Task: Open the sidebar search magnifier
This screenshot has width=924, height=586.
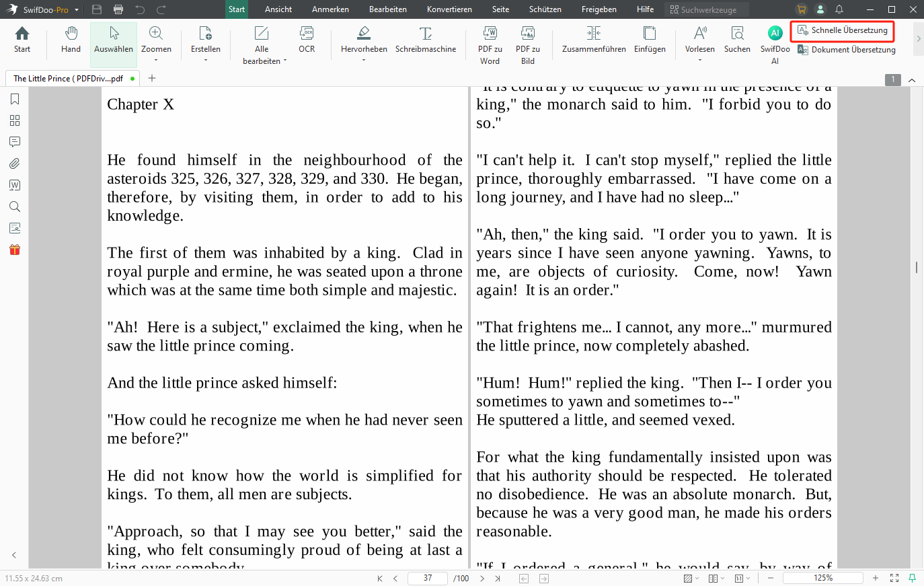Action: pyautogui.click(x=15, y=207)
